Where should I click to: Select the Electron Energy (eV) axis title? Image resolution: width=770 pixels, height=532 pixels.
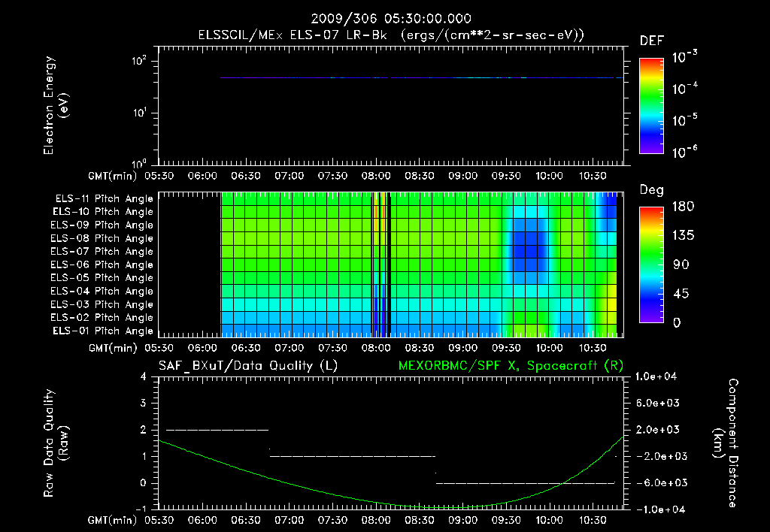click(56, 105)
